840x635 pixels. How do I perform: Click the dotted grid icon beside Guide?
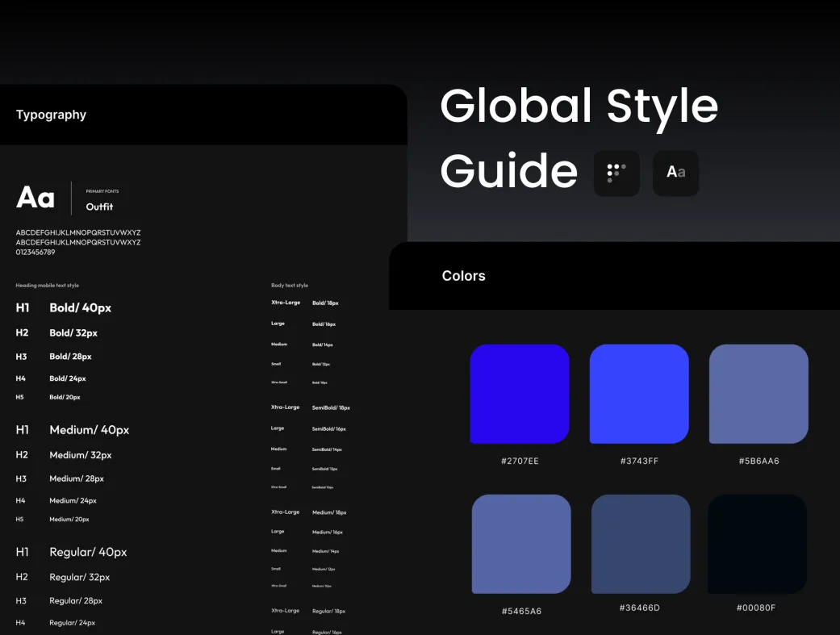pos(616,173)
